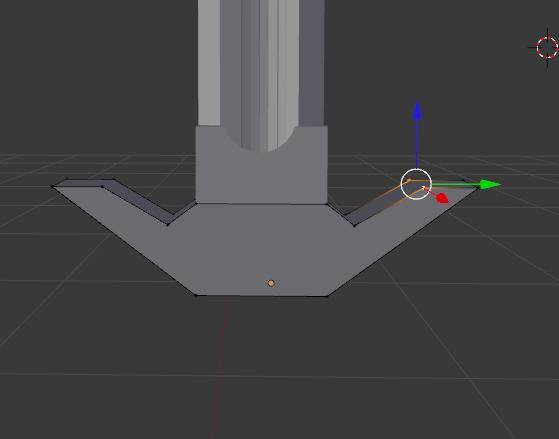Image resolution: width=559 pixels, height=439 pixels.
Task: Click the orange origin dot on base
Action: 271,283
